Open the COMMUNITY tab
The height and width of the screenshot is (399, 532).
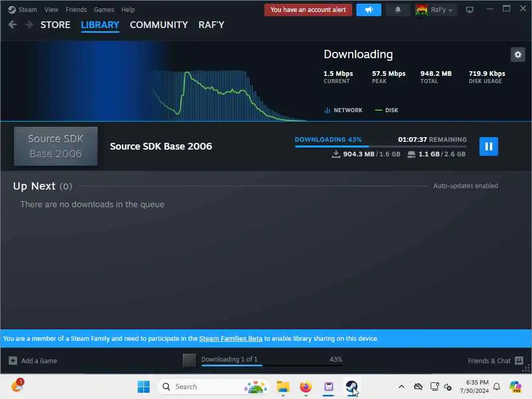click(x=159, y=25)
